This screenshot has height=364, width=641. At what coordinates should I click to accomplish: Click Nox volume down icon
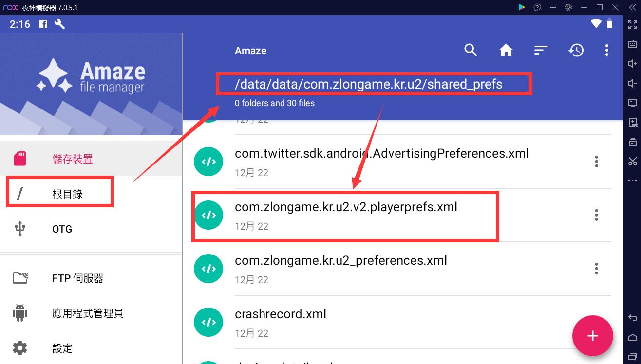[x=632, y=83]
